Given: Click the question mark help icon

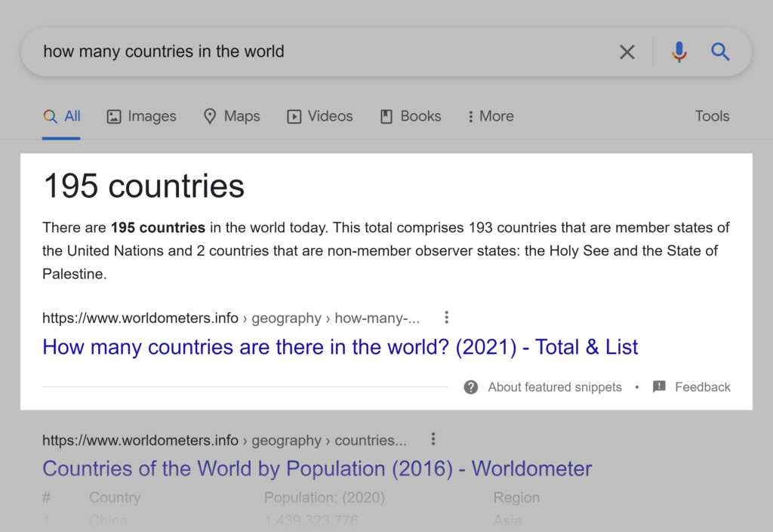Looking at the screenshot, I should pos(471,387).
